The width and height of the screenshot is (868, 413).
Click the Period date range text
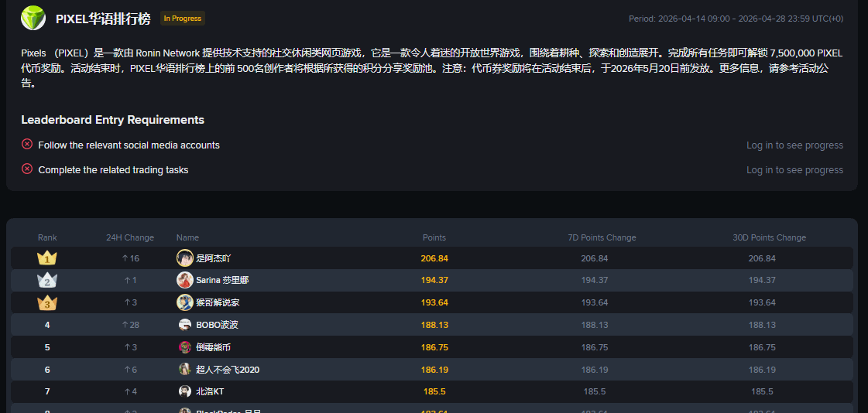tap(736, 19)
